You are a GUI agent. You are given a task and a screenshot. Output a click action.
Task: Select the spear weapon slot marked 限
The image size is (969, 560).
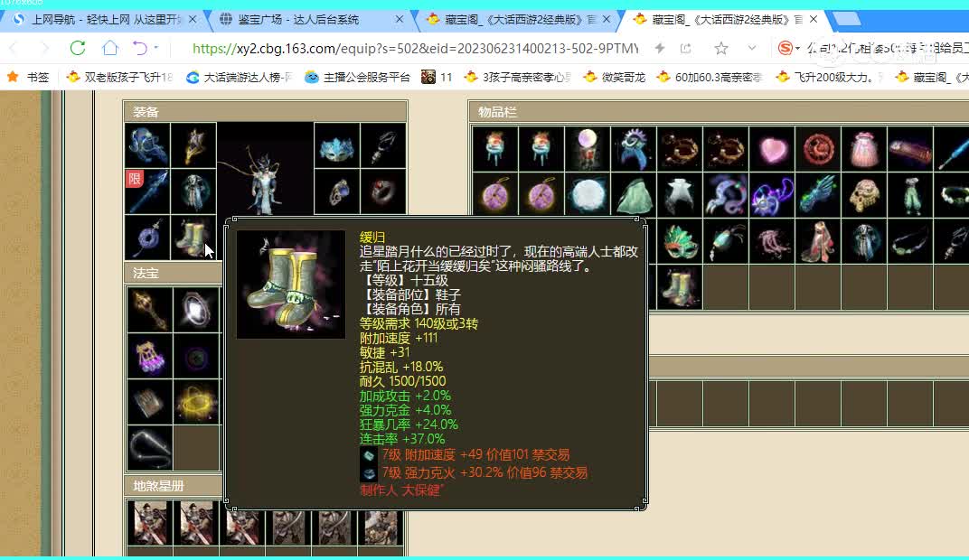(147, 191)
